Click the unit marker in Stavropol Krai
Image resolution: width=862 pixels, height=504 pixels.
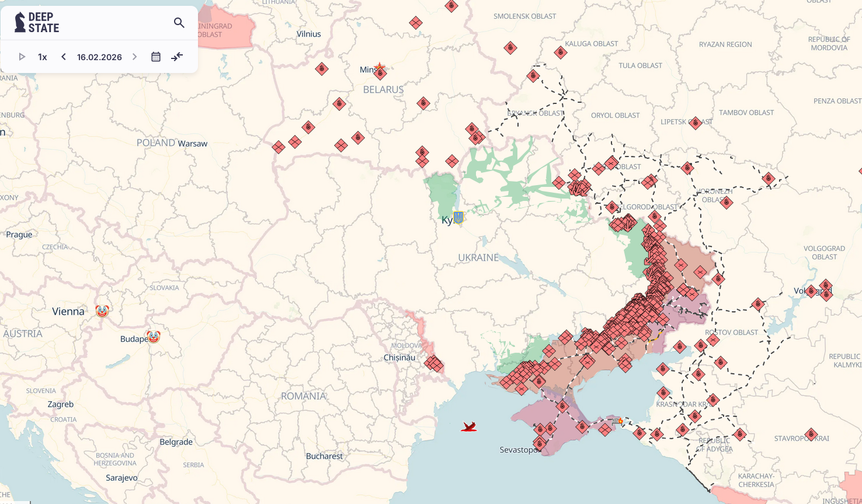pos(811,435)
